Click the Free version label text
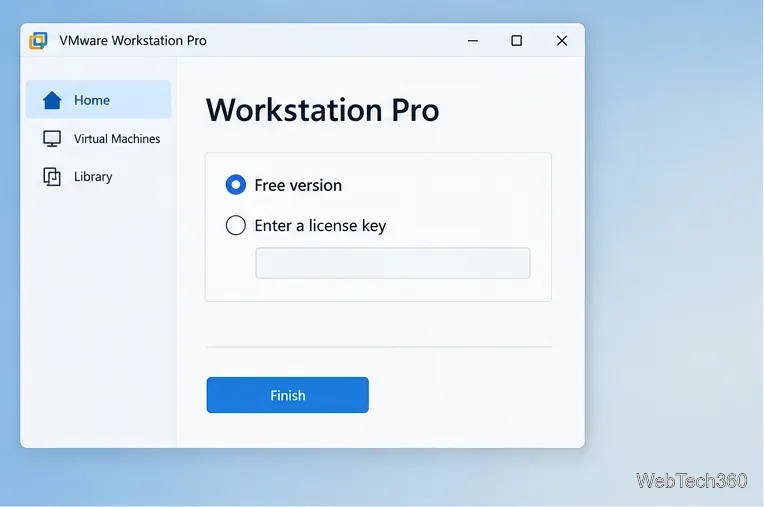 (298, 186)
